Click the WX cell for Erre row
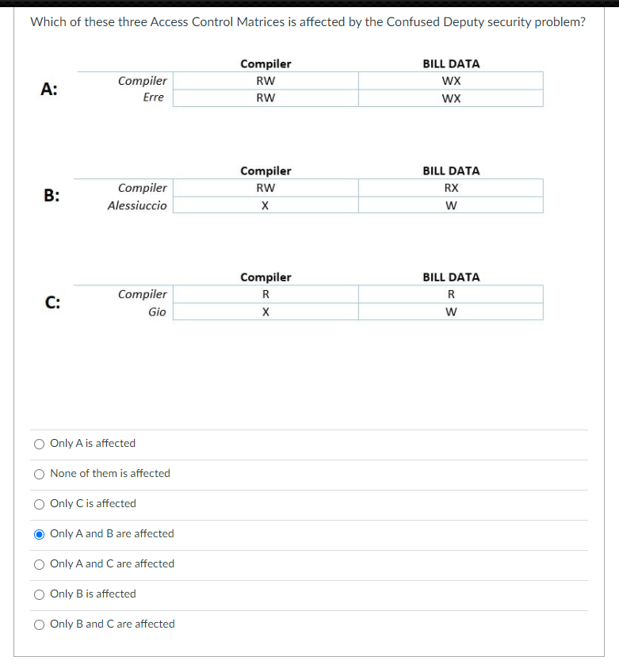The image size is (619, 672). tap(451, 97)
